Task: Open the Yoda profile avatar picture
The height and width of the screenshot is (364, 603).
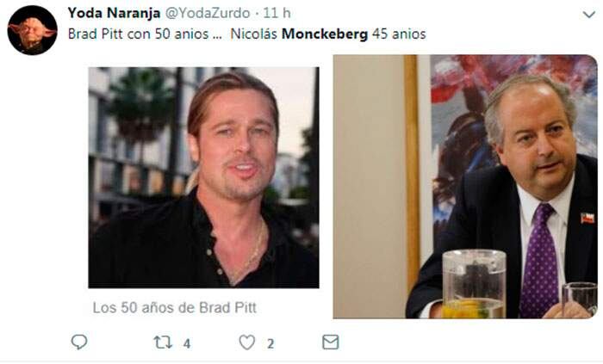Action: [33, 30]
